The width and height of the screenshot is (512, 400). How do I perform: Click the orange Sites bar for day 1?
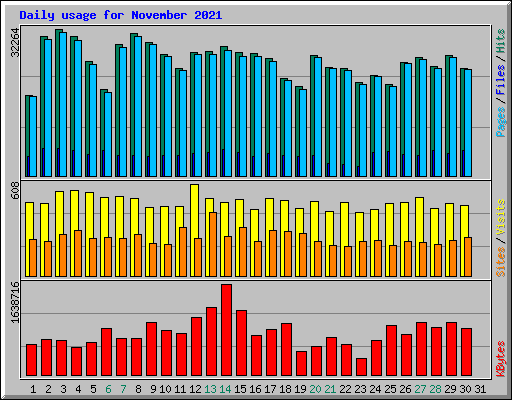[33, 258]
